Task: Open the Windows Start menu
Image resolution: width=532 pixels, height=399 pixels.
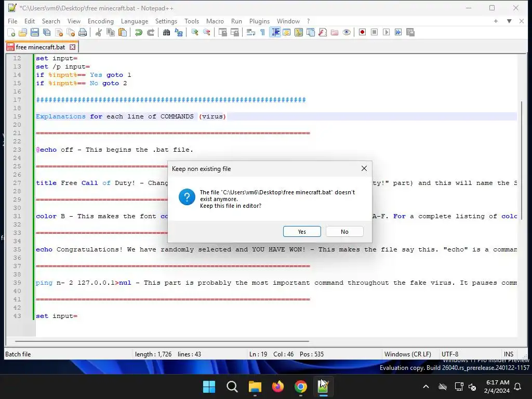Action: (x=209, y=387)
